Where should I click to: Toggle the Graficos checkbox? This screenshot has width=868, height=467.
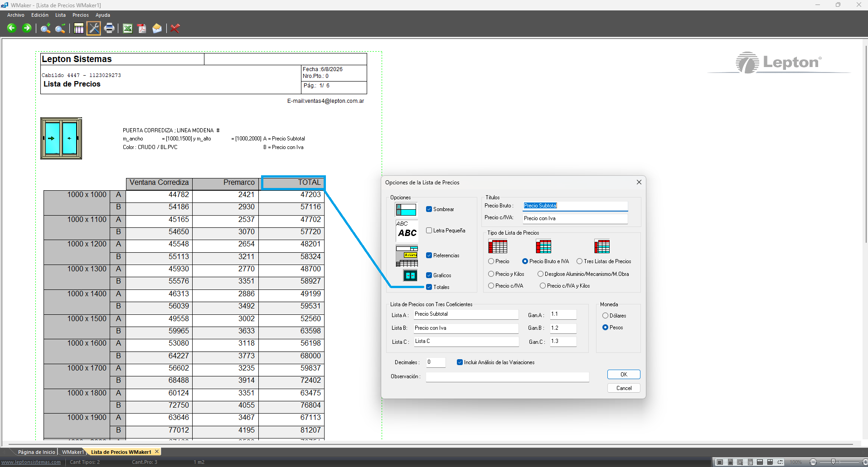tap(429, 275)
